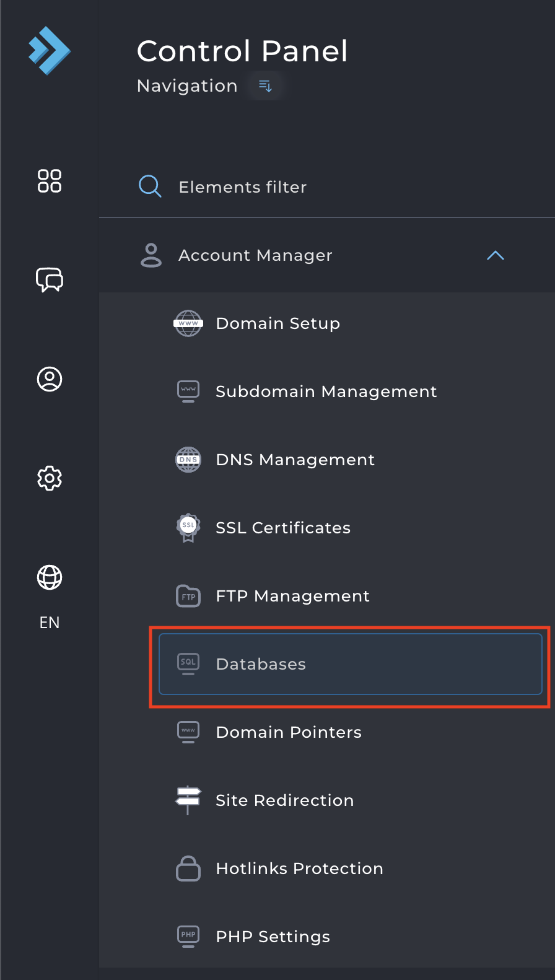Click the PHP Settings monitor icon
The height and width of the screenshot is (980, 555).
click(x=188, y=937)
